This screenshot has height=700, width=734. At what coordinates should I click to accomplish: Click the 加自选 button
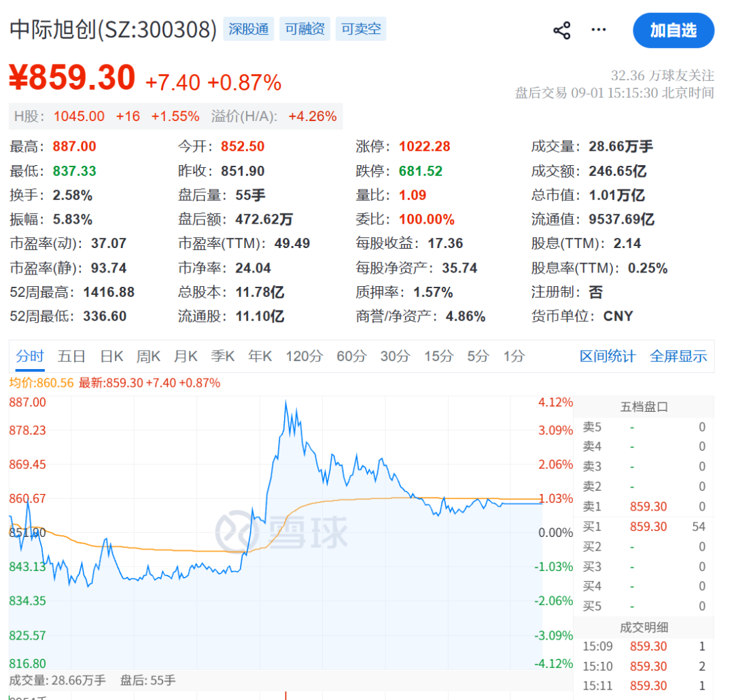pos(673,31)
